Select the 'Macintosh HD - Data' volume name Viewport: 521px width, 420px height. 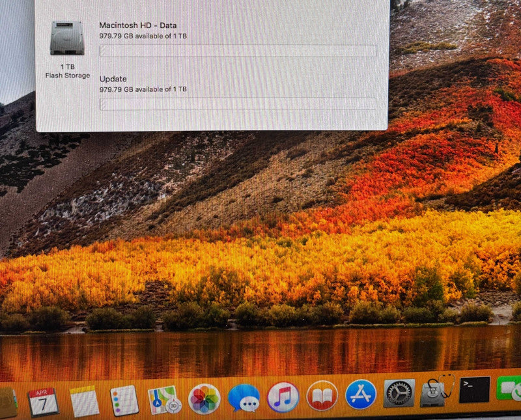click(138, 25)
